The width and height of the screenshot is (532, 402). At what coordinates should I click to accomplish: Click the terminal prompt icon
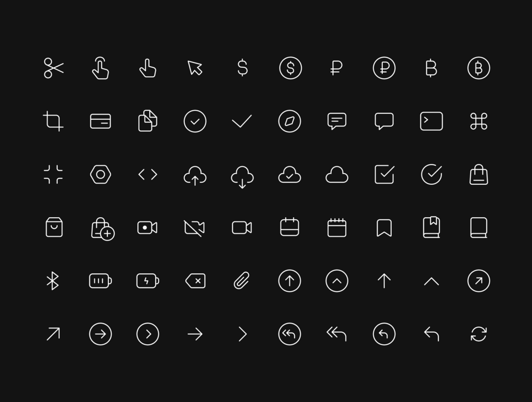tap(431, 121)
